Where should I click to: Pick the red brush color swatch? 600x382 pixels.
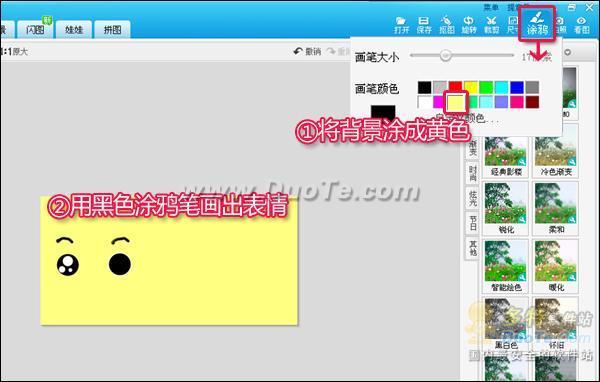[455, 87]
